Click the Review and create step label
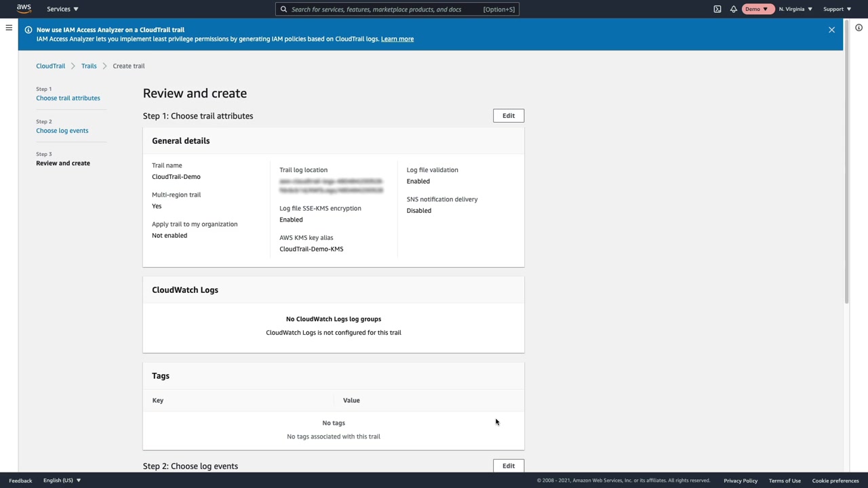 tap(63, 163)
